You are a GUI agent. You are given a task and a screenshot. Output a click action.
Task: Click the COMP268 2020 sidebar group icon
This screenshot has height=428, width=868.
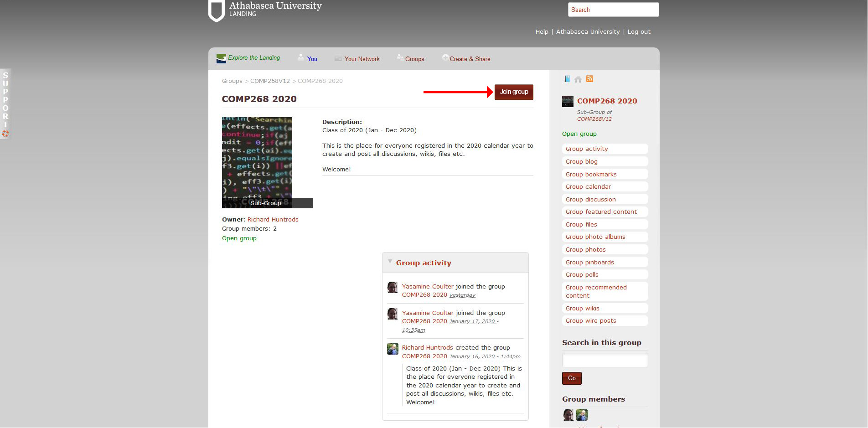pyautogui.click(x=568, y=101)
